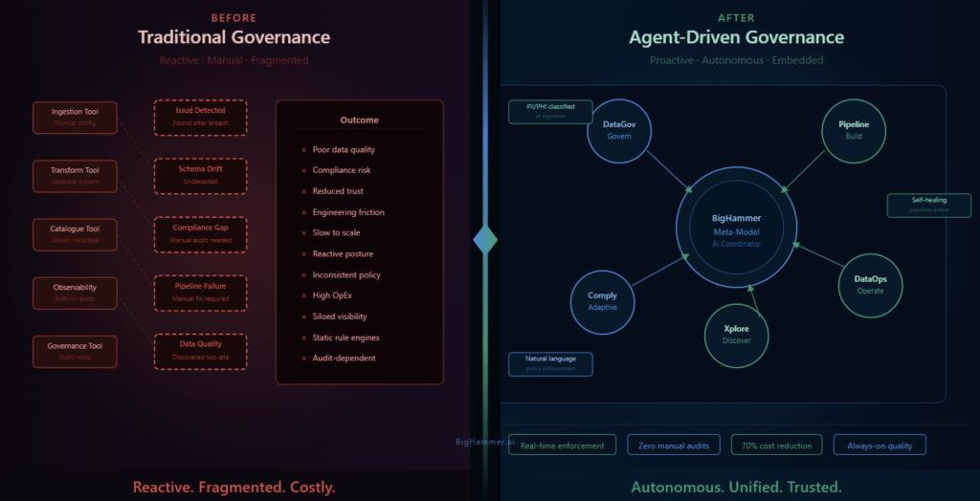Screen dimensions: 980x501
Task: Click the Agent-Driven Governance title
Action: (x=736, y=37)
